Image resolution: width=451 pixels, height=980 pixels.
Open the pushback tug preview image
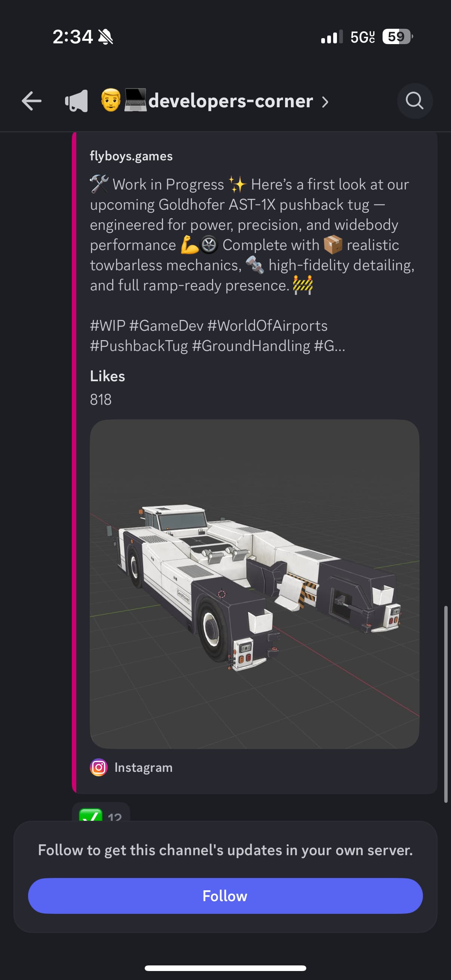(x=255, y=584)
